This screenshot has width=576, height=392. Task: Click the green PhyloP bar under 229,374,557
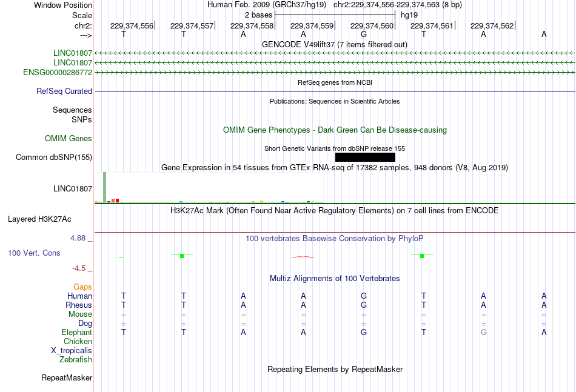tap(182, 255)
